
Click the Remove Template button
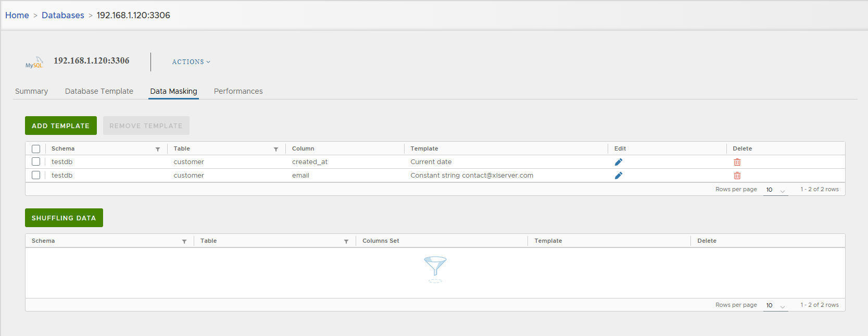pos(146,126)
